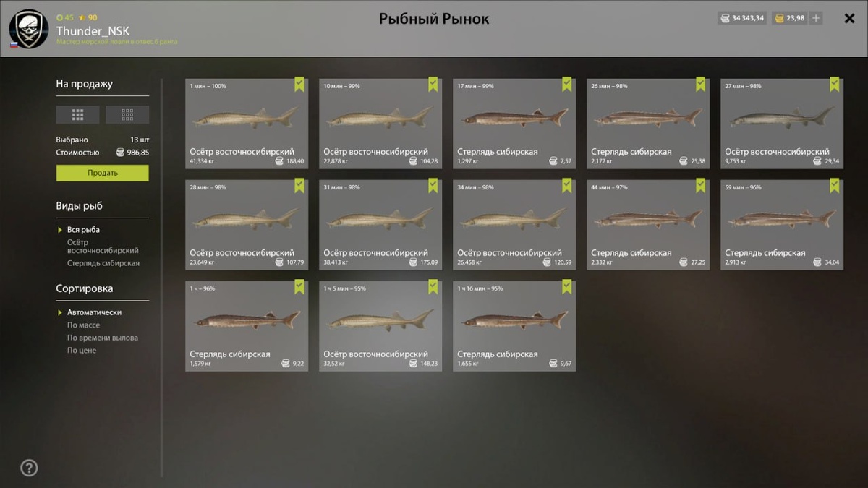Select the 2,913 кг Стерлядь fish card
The image size is (868, 488).
782,225
